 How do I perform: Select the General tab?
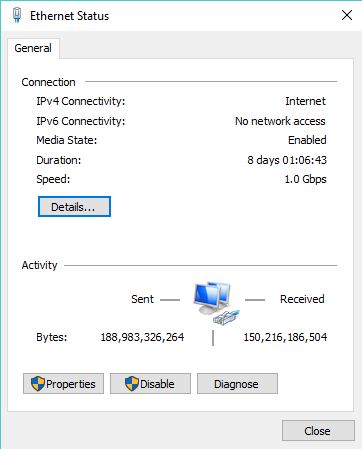coord(33,48)
